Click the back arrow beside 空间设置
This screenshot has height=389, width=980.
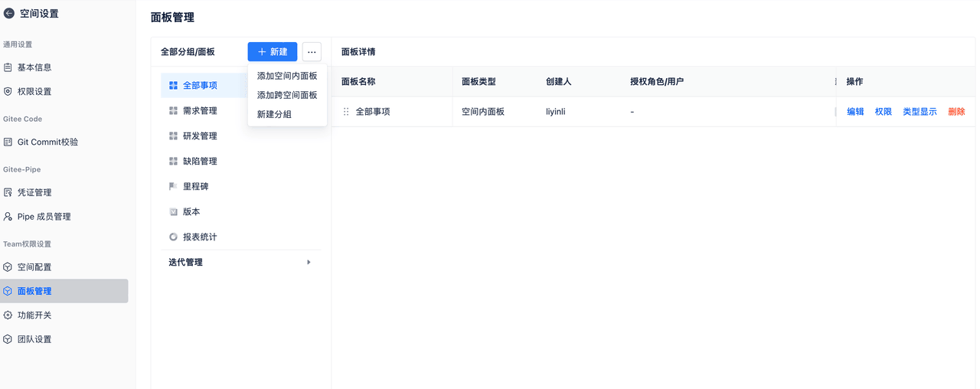pos(9,13)
